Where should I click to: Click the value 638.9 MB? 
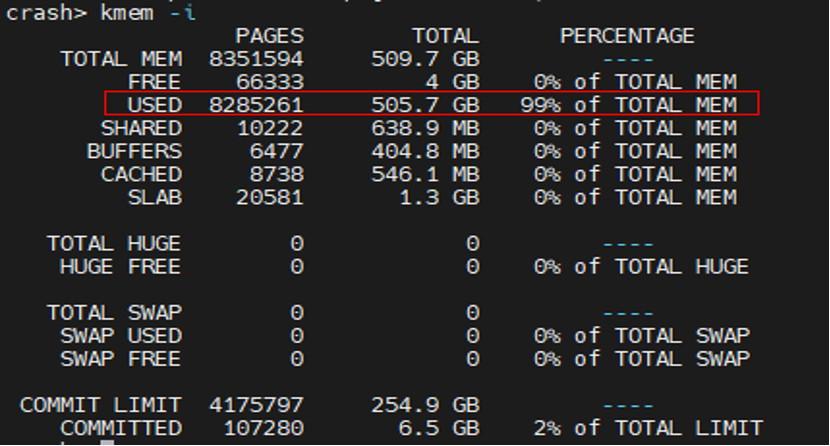pyautogui.click(x=425, y=128)
